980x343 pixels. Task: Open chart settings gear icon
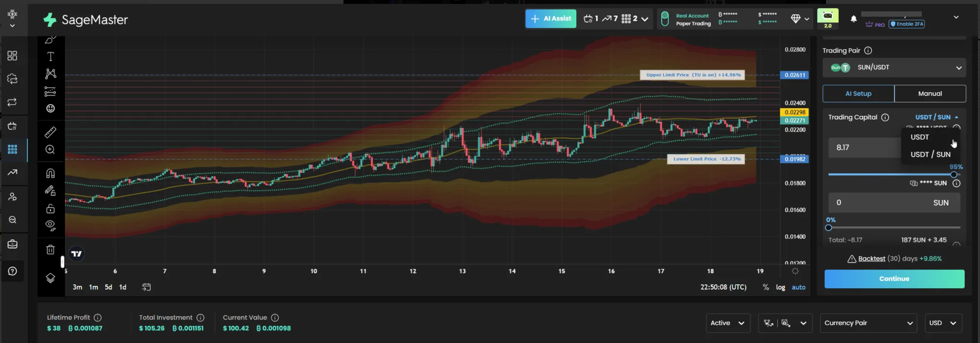[x=795, y=271]
